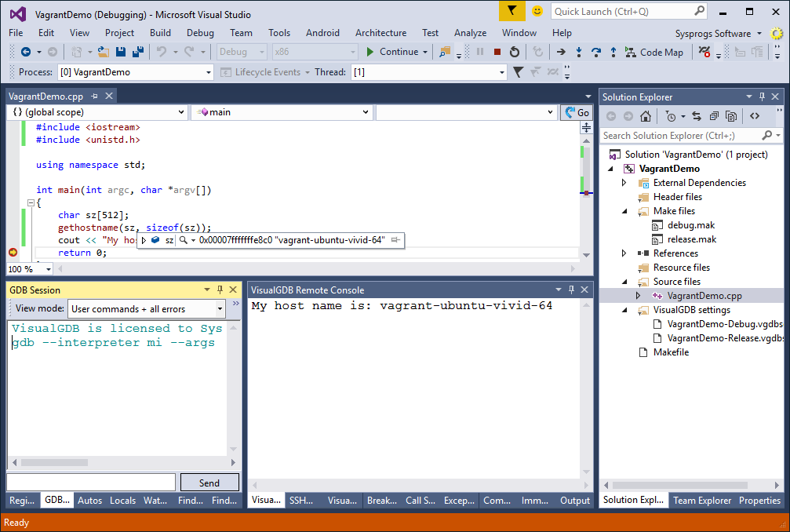Toggle the breakpoint on return 0 line
The height and width of the screenshot is (532, 790).
point(13,253)
